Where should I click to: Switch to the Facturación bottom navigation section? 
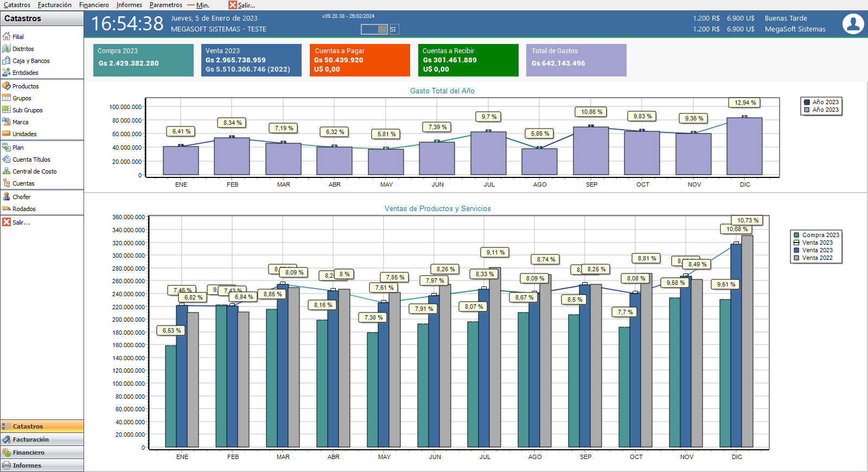point(42,439)
